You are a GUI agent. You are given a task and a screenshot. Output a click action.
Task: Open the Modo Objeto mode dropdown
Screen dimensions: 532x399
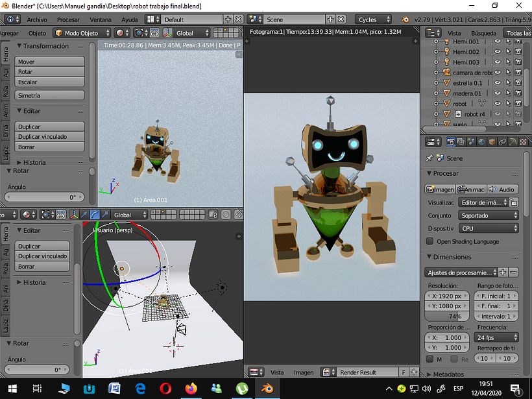pos(82,33)
